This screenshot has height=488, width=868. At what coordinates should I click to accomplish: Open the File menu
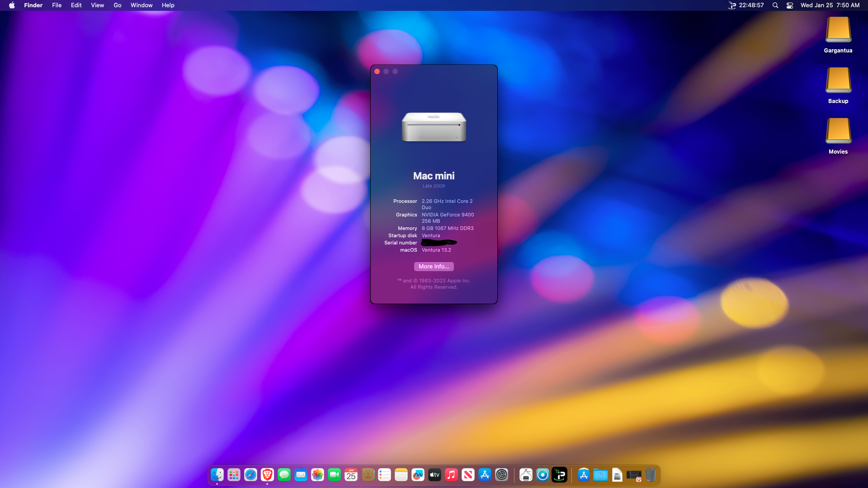point(57,5)
